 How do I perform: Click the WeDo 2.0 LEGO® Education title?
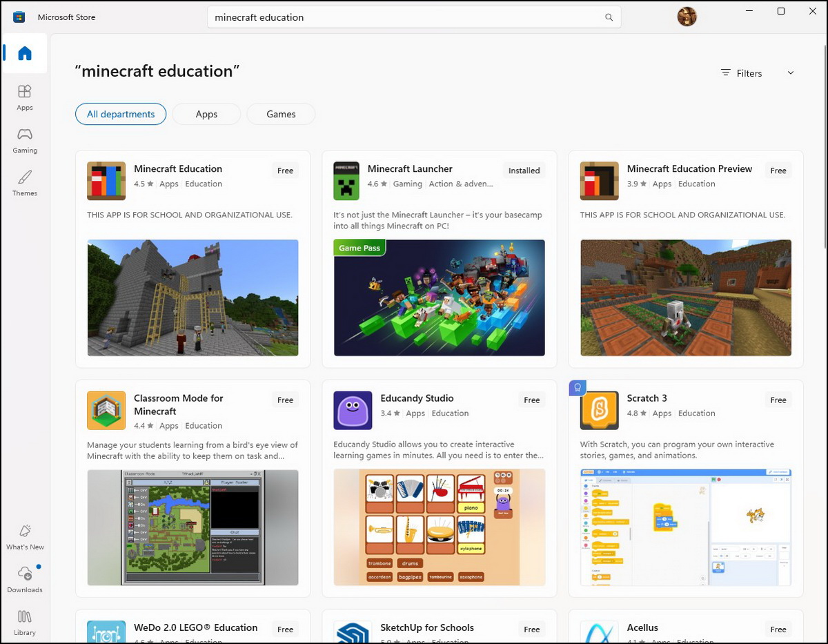pyautogui.click(x=195, y=627)
